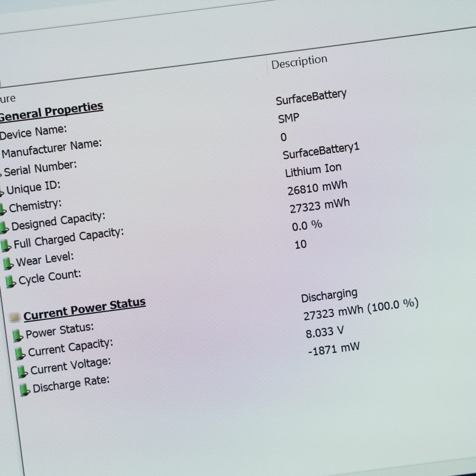Select the Chemistry row label
Image resolution: width=476 pixels, height=476 pixels.
point(35,206)
